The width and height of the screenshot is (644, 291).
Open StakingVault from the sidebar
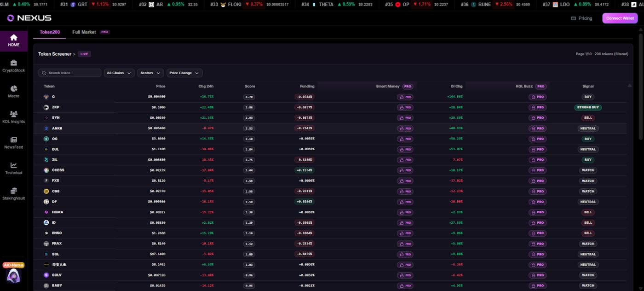13,193
